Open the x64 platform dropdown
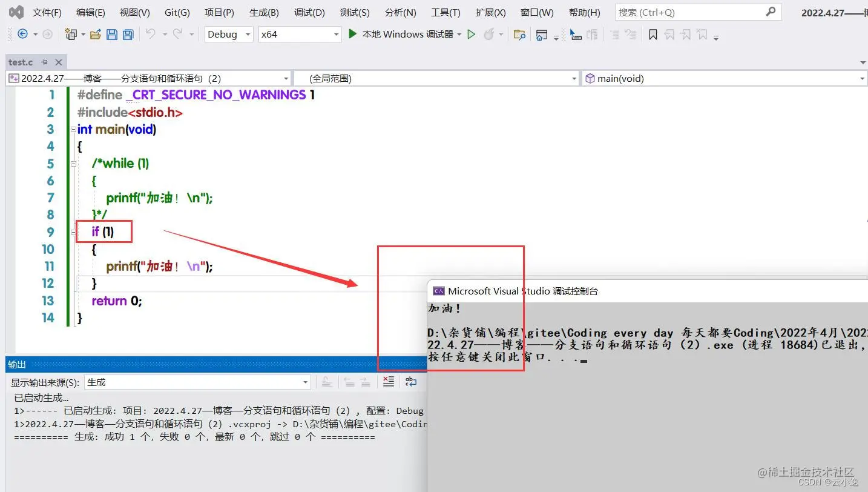The image size is (868, 492). click(x=300, y=35)
